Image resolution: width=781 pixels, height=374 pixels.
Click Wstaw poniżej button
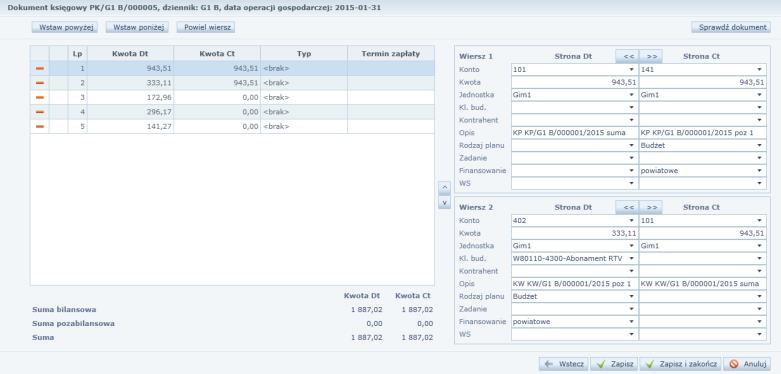click(x=137, y=27)
